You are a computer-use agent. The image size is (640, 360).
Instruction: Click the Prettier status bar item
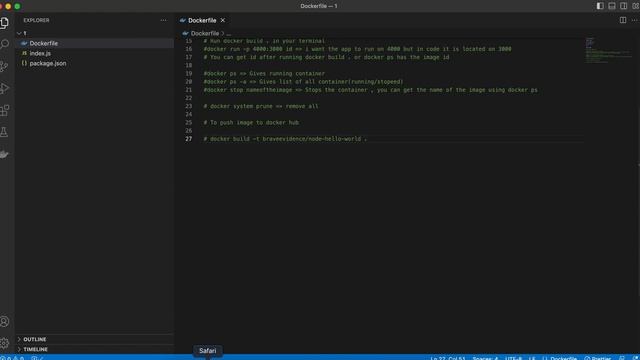[598, 358]
